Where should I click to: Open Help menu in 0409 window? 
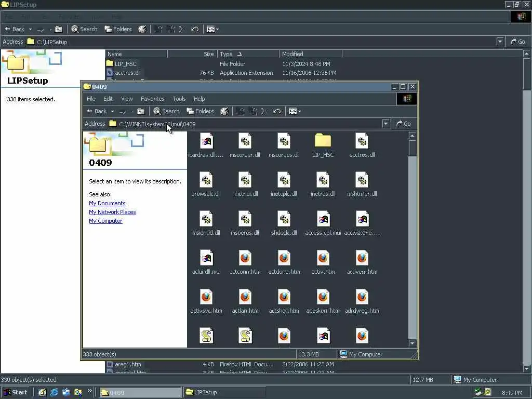(x=199, y=99)
